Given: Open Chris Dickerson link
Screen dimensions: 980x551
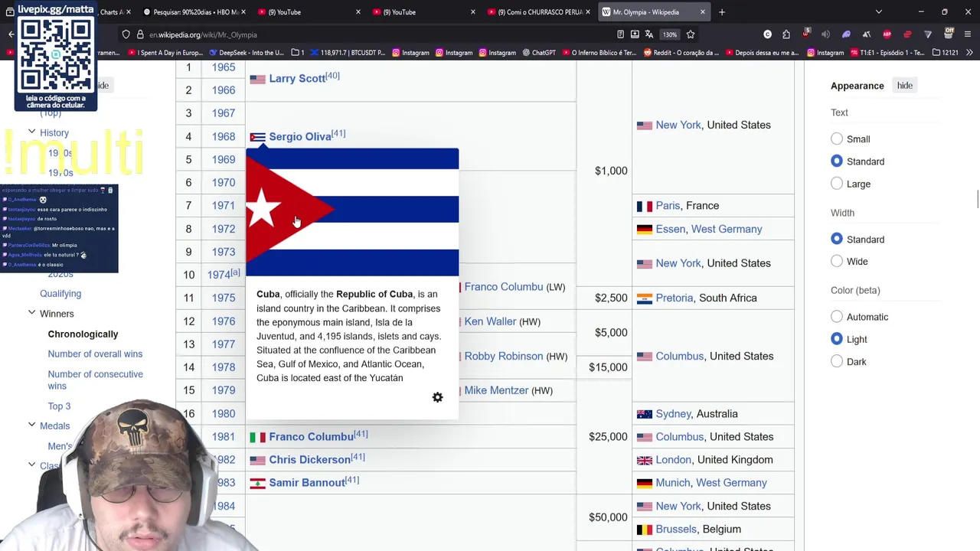Looking at the screenshot, I should coord(309,460).
